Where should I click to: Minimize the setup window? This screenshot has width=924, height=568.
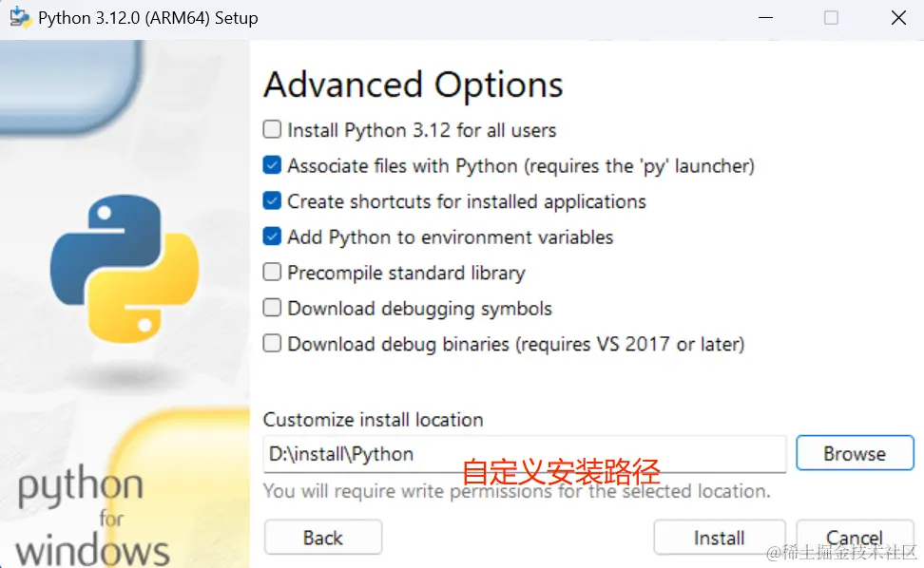click(765, 17)
